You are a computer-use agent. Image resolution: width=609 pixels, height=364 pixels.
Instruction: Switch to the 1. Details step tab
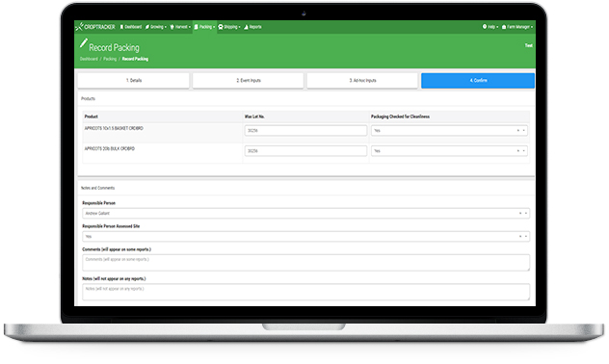click(134, 80)
